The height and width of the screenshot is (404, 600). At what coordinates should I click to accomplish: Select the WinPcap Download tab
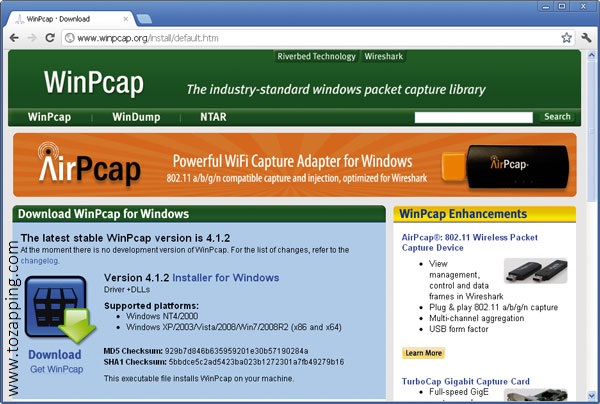coord(71,19)
